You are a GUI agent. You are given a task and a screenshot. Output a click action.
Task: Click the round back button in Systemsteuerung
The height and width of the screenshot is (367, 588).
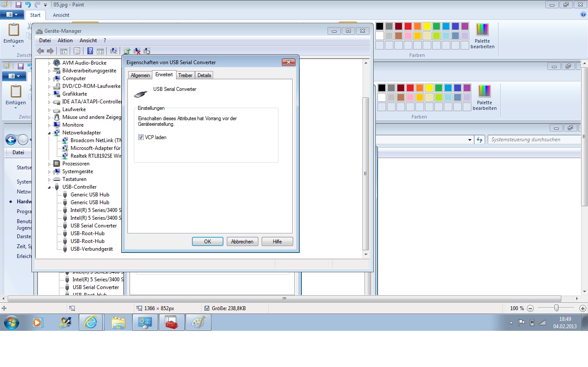pos(11,140)
